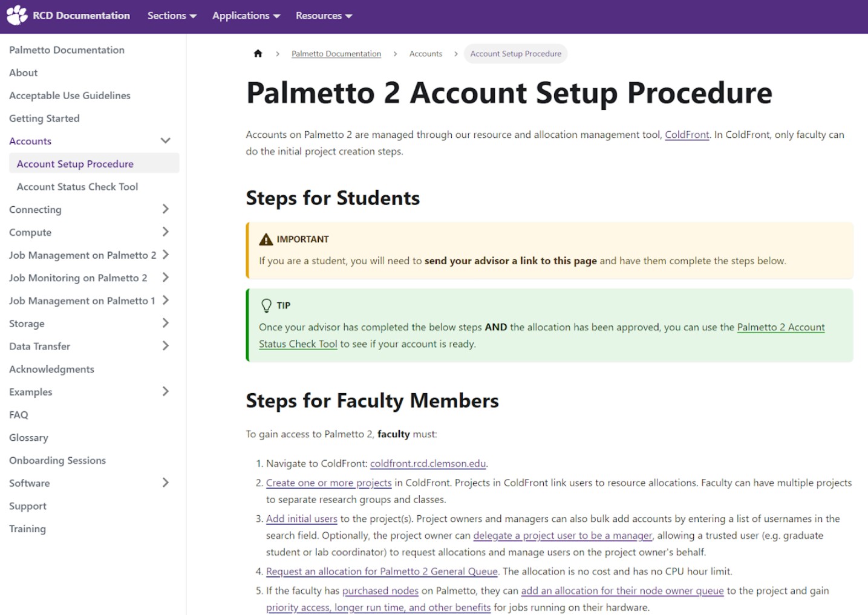Screen dimensions: 868x615
Task: Click the home icon in the breadcrumb
Action: (x=258, y=53)
